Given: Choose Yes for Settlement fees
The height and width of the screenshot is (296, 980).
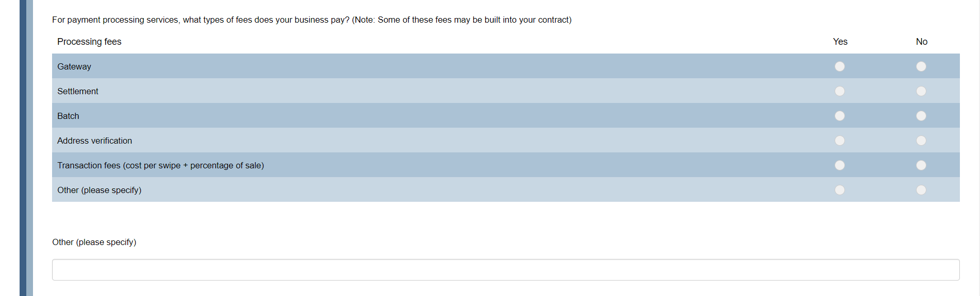Looking at the screenshot, I should pos(840,91).
